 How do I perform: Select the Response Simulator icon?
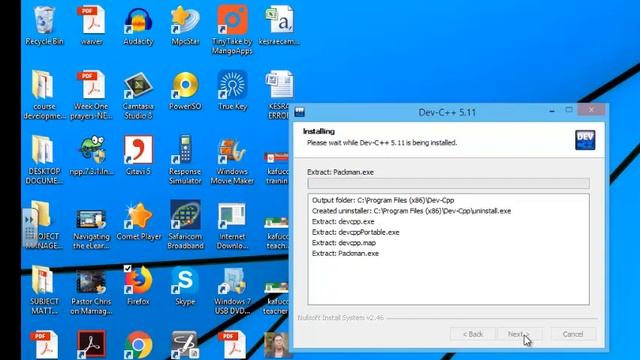pyautogui.click(x=185, y=160)
